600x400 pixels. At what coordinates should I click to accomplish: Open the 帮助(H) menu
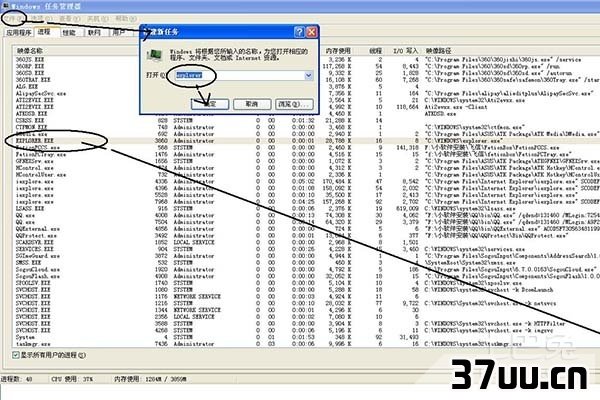tap(126, 18)
